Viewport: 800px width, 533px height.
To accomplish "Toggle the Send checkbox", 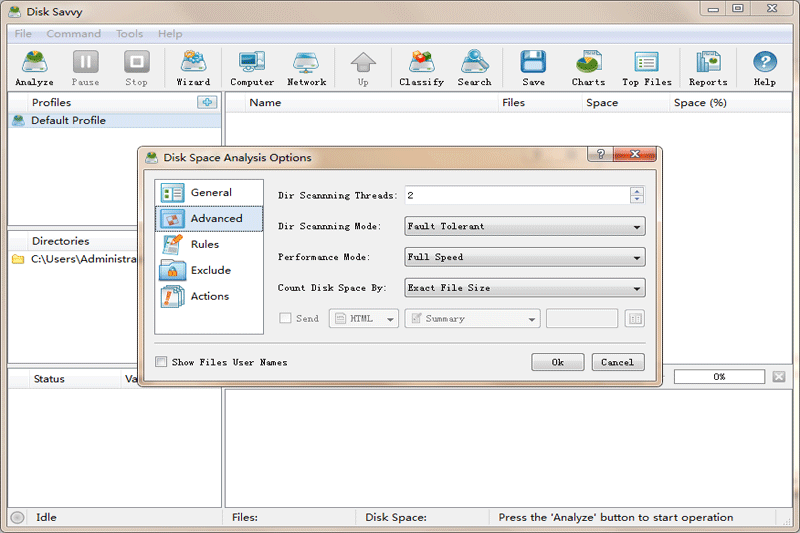I will click(x=285, y=318).
